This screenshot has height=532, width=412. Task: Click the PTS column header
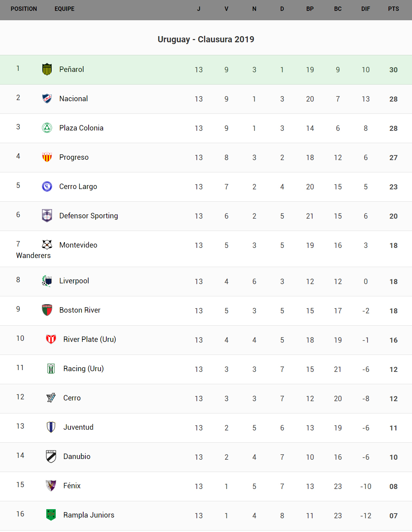[x=393, y=9]
